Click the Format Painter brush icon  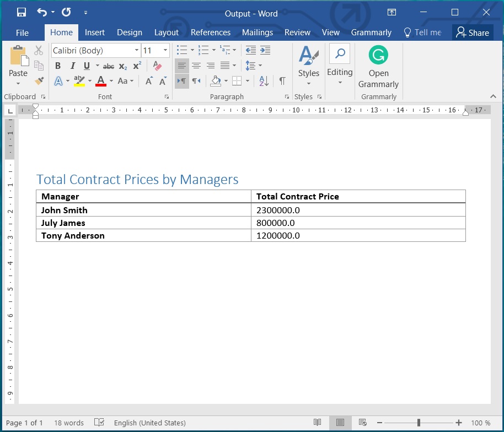[39, 81]
